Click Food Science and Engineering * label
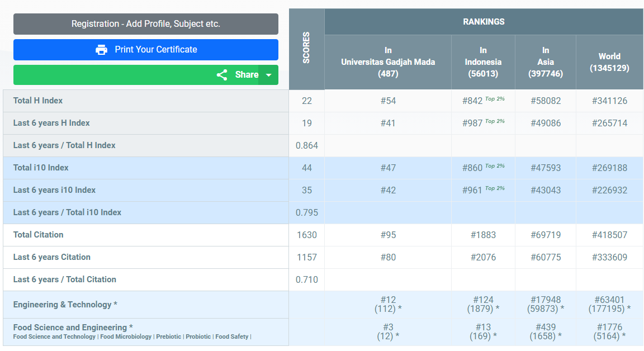 pos(73,328)
